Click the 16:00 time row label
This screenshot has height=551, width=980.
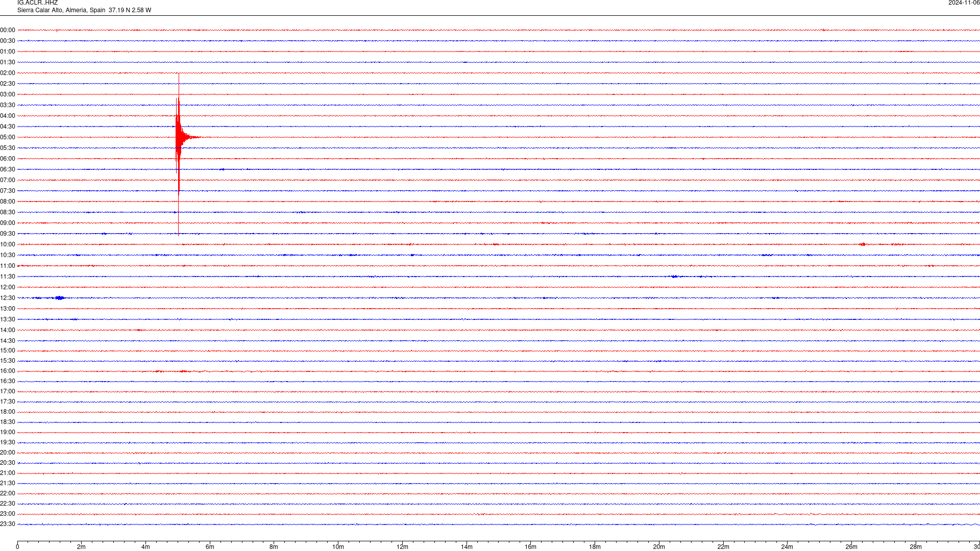point(8,371)
